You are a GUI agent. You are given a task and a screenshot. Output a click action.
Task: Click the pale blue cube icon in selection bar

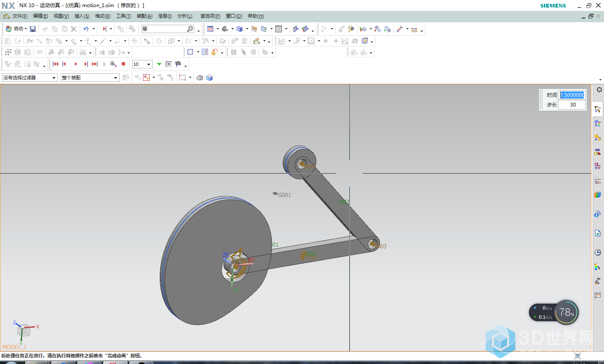[x=209, y=78]
